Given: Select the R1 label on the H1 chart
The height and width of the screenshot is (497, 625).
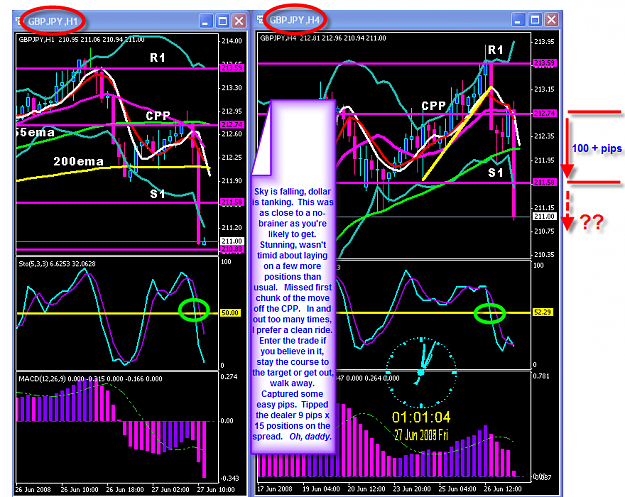Looking at the screenshot, I should 157,58.
